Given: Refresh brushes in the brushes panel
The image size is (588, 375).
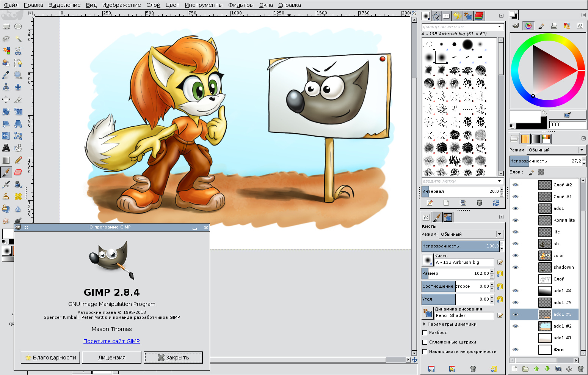Looking at the screenshot, I should click(x=496, y=203).
